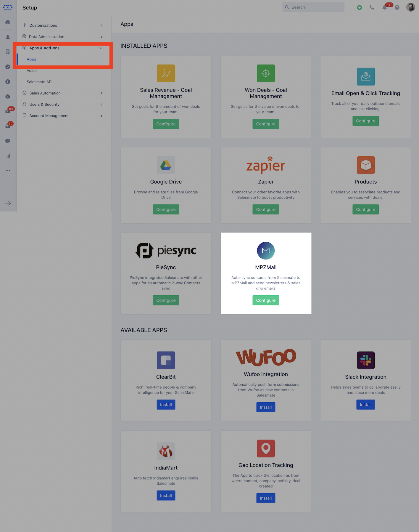
Task: Configure Won Deals - Goal Management
Action: coord(266,124)
